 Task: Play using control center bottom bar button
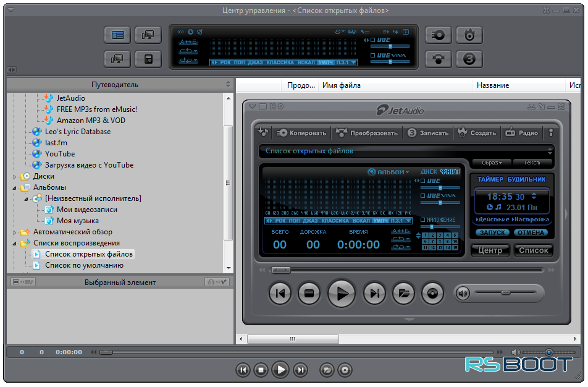[x=280, y=370]
